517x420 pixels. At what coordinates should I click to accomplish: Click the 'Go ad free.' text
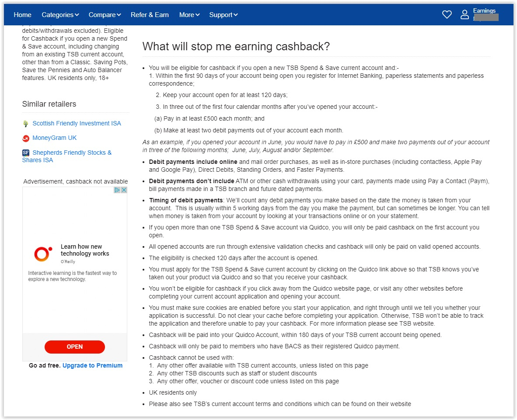pos(45,365)
